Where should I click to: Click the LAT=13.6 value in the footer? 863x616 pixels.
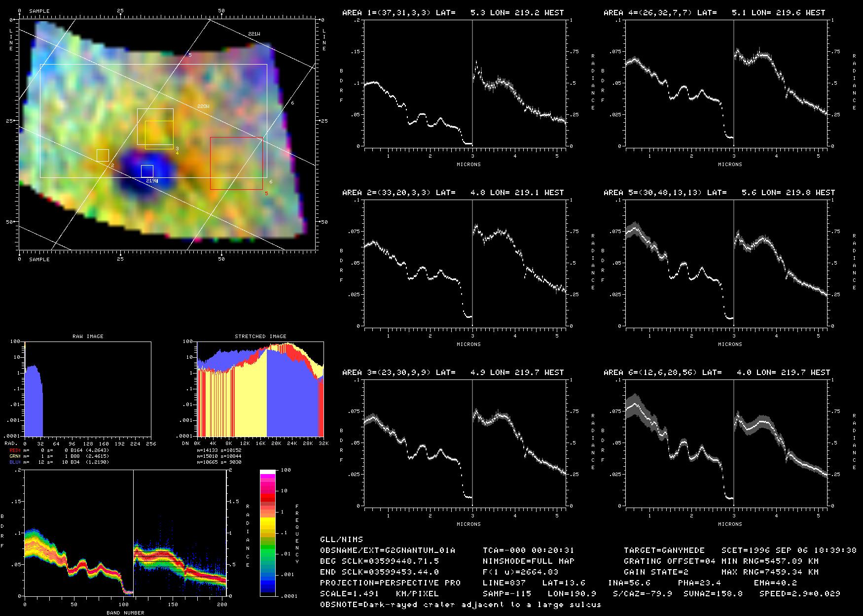point(564,583)
